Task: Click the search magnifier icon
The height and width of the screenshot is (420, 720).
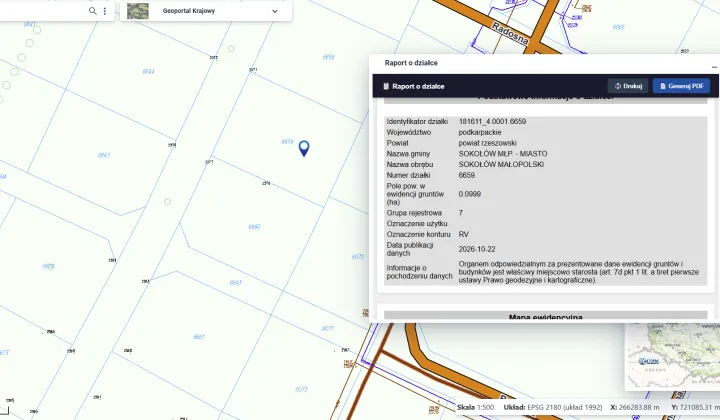Action: tap(93, 11)
